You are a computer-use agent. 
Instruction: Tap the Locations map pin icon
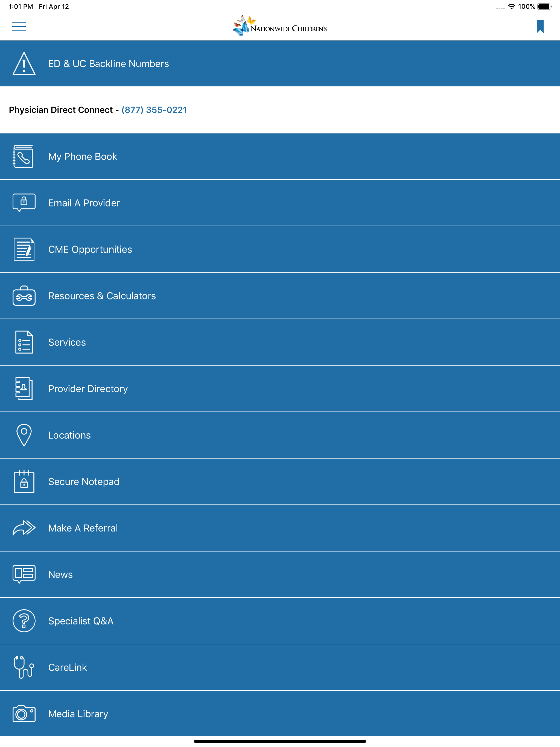point(24,435)
